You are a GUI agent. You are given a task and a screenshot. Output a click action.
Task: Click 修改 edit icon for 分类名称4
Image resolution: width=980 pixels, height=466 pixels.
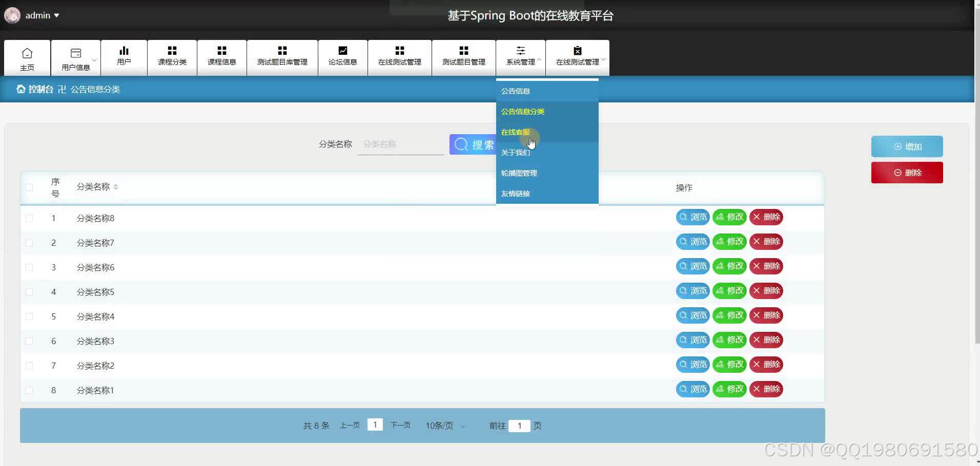point(720,315)
